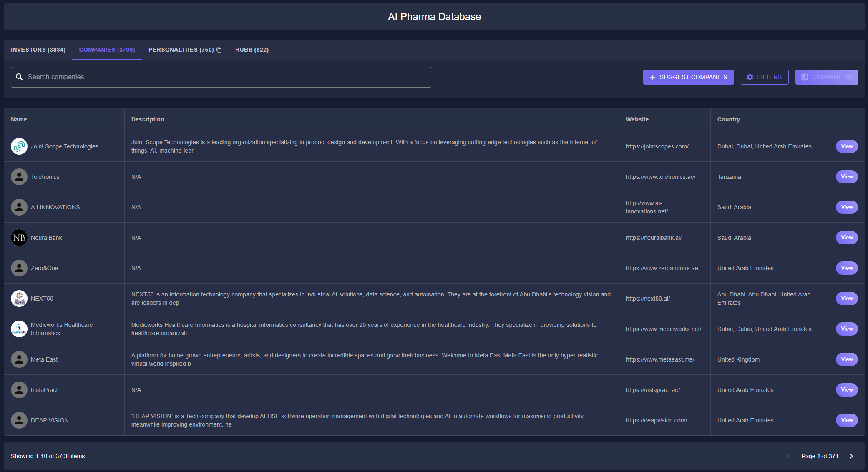Open the Filters panel

click(x=764, y=77)
